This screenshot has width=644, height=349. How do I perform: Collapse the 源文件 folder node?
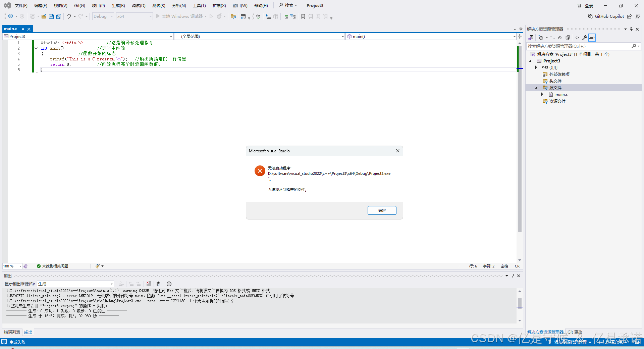(536, 88)
